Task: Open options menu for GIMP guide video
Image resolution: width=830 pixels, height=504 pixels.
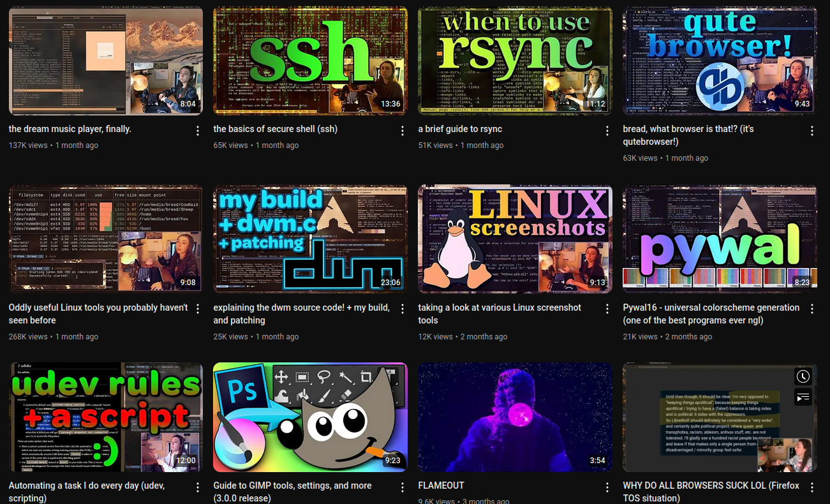Action: [x=403, y=487]
